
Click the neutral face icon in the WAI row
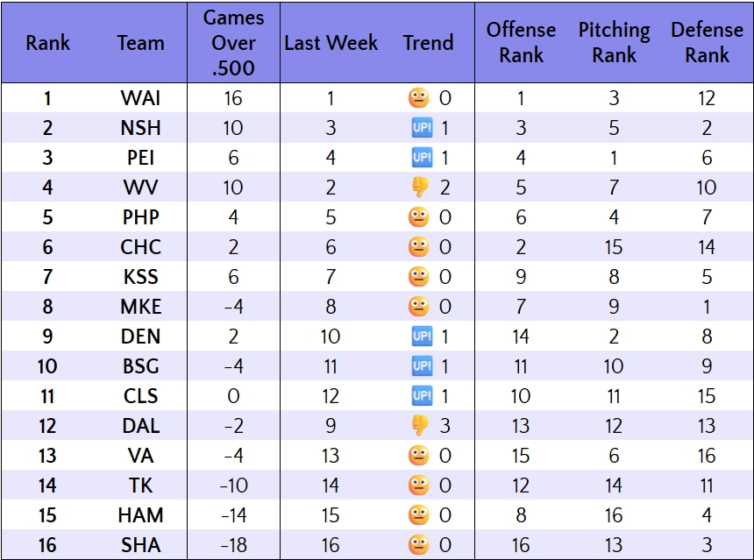(419, 98)
